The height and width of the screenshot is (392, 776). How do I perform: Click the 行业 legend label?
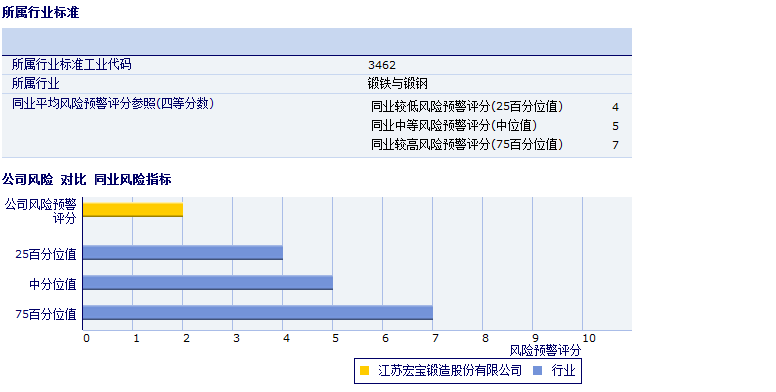click(x=564, y=370)
